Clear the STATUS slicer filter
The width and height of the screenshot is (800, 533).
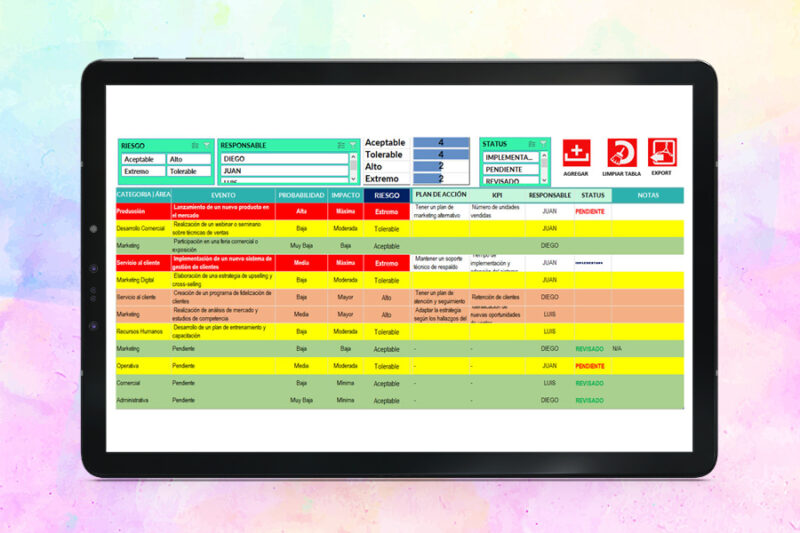pos(543,144)
